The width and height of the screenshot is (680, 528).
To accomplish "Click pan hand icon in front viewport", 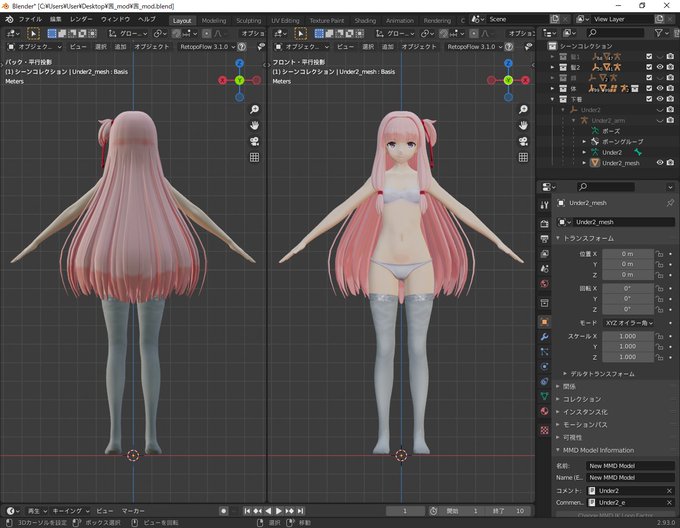I will point(523,125).
